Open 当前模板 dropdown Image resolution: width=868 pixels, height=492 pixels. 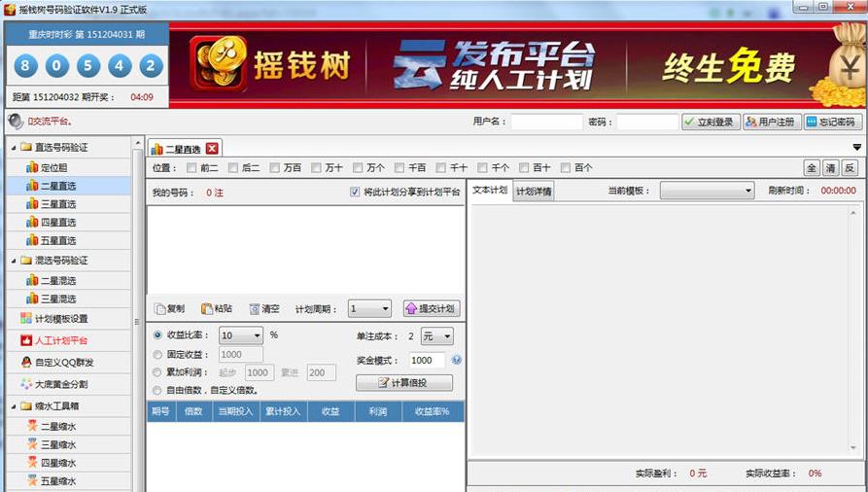(x=707, y=191)
